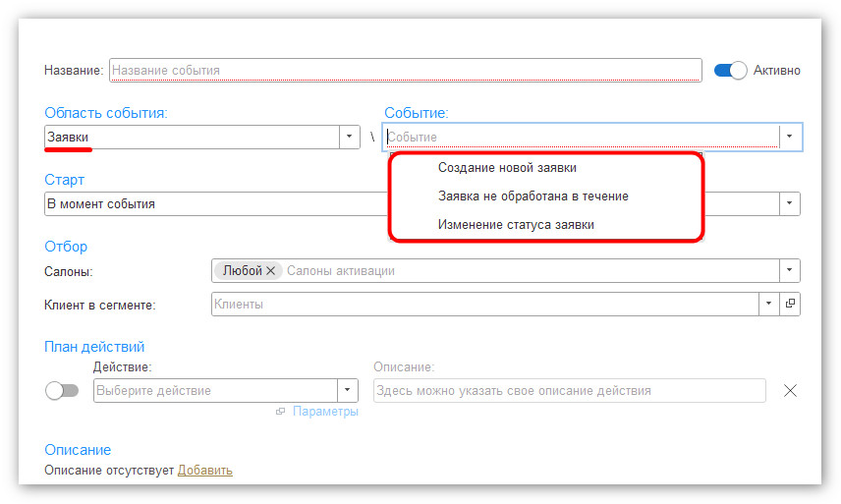Open the Старт dropdown arrow
The height and width of the screenshot is (504, 841).
pyautogui.click(x=790, y=203)
